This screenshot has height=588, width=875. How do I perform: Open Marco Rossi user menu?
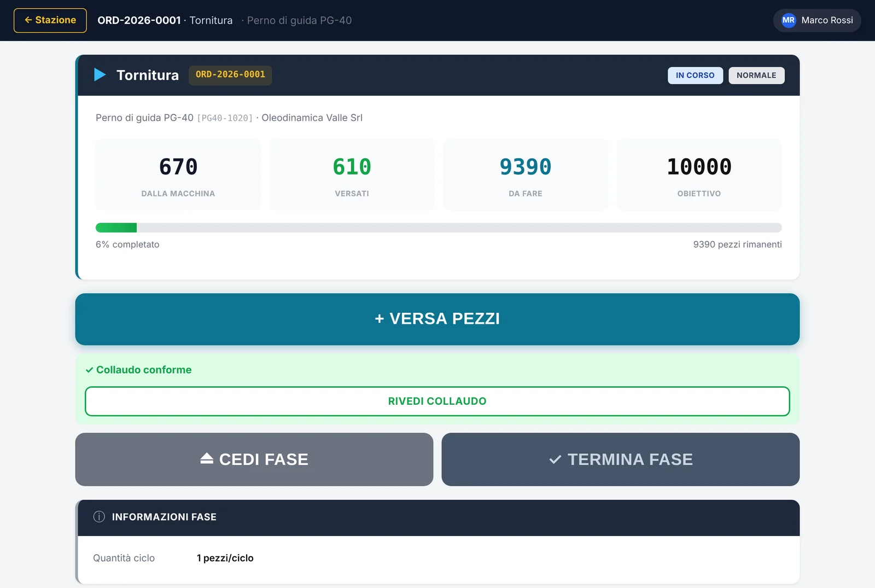817,20
